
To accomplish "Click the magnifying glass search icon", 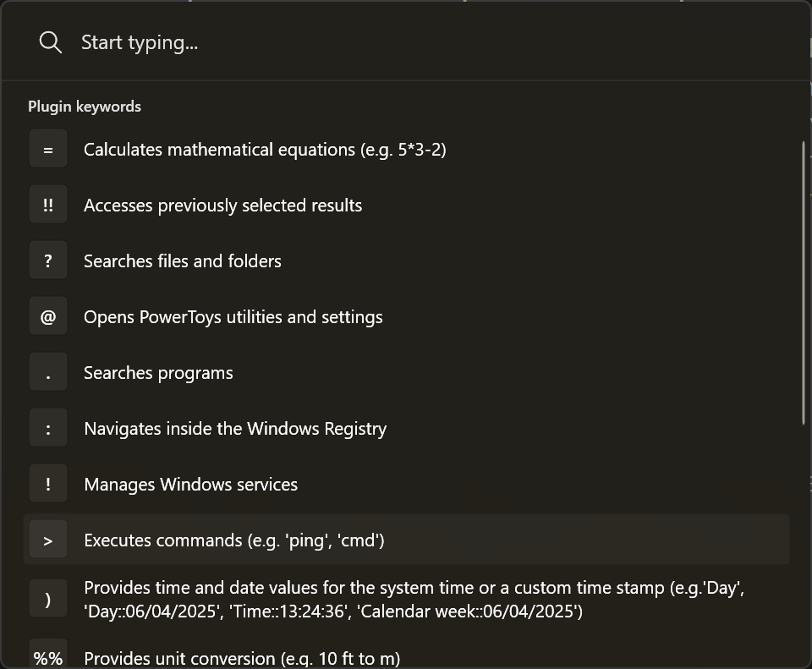I will (50, 42).
